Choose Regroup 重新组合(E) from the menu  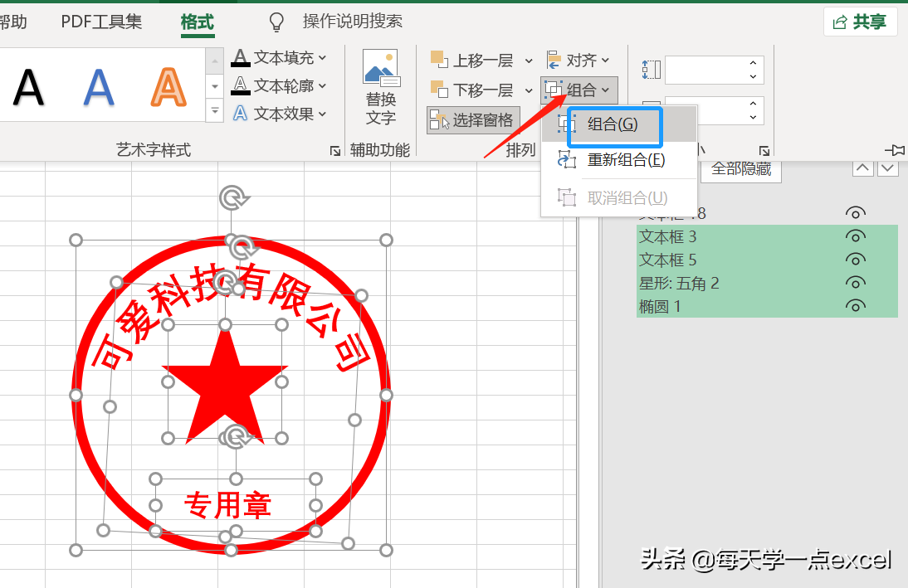(x=618, y=160)
